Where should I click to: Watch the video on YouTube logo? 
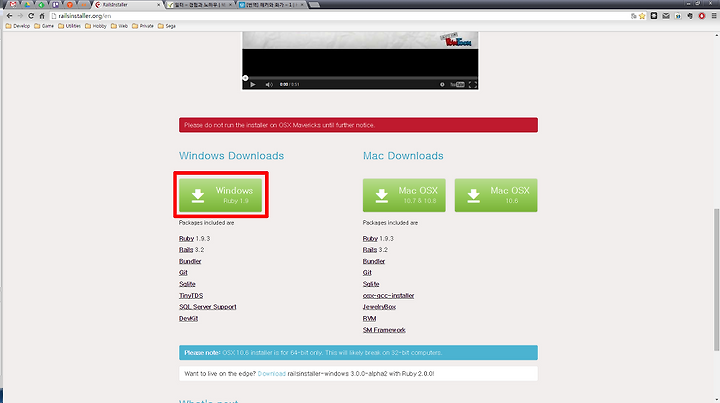pos(457,84)
